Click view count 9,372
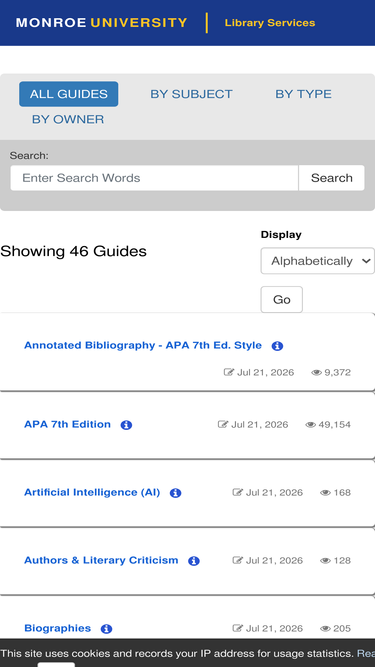This screenshot has width=375, height=667. 338,373
